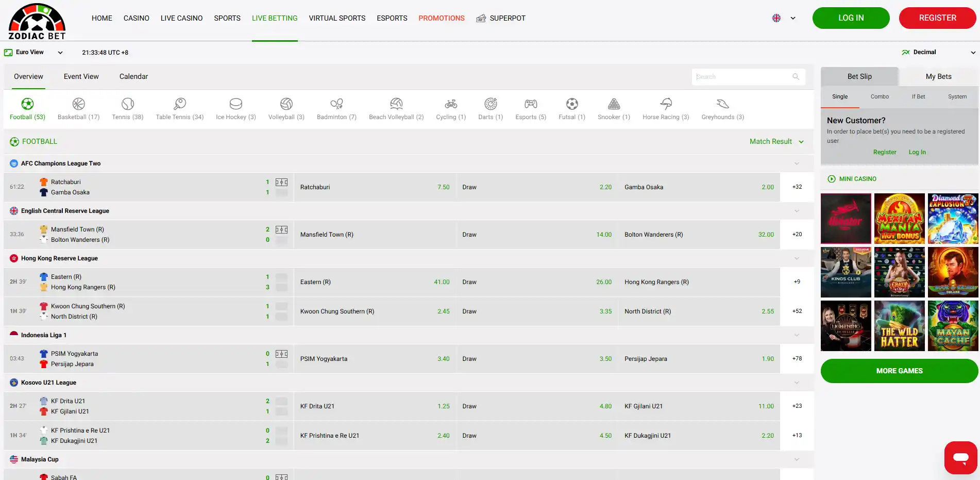Select the Darts sport icon
This screenshot has height=480, width=980.
(491, 104)
